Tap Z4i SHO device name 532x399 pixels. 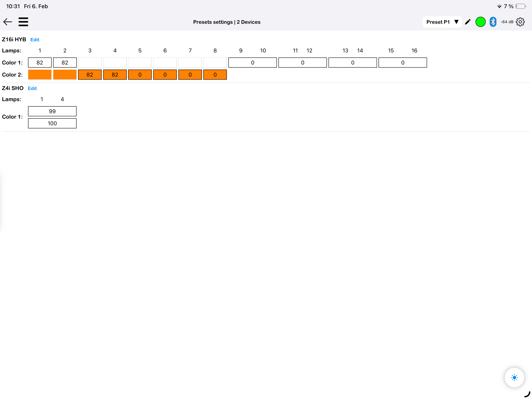[13, 88]
